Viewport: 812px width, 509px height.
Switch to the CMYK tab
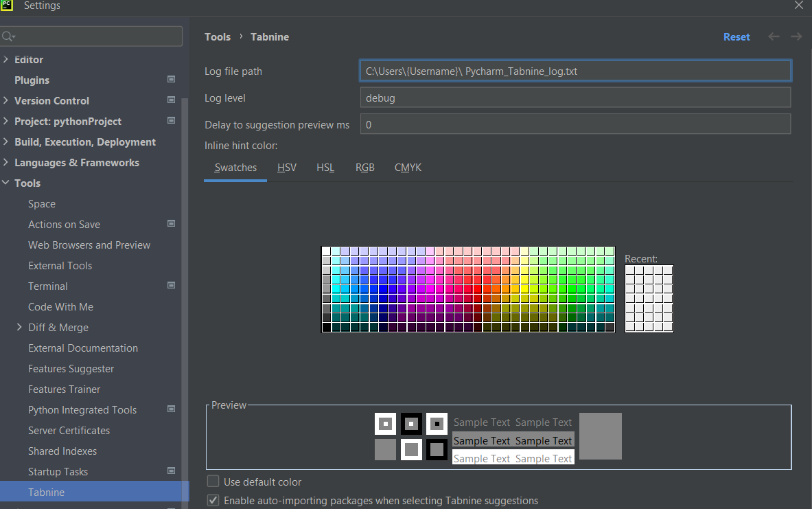(408, 168)
